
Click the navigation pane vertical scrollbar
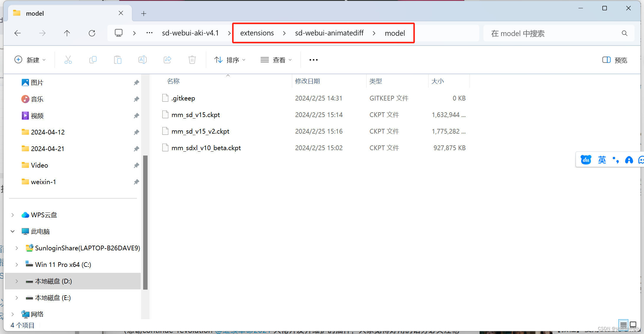click(x=145, y=223)
